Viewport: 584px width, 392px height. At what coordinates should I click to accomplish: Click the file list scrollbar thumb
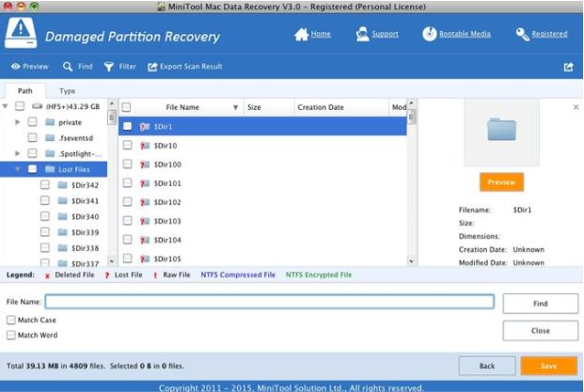(x=411, y=117)
